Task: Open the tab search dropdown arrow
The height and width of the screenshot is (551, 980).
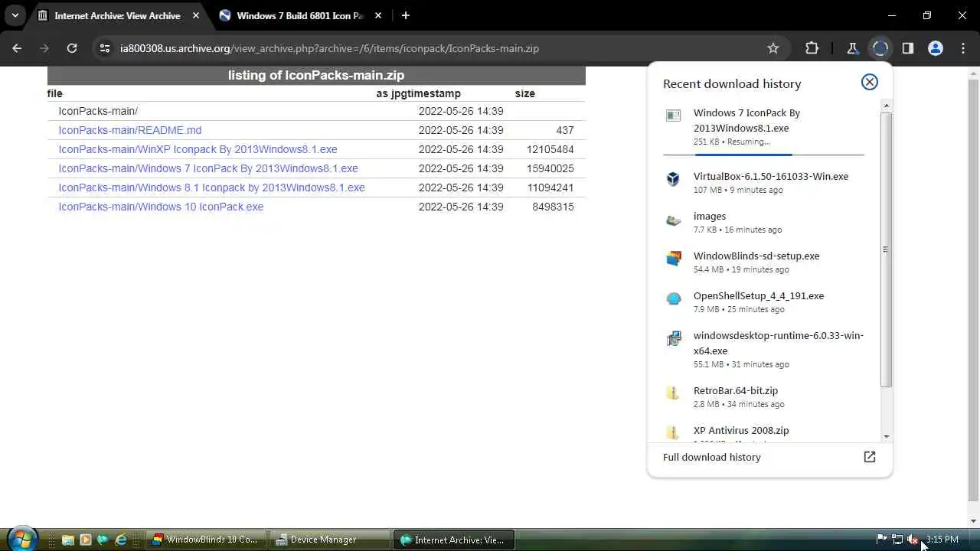Action: point(15,15)
